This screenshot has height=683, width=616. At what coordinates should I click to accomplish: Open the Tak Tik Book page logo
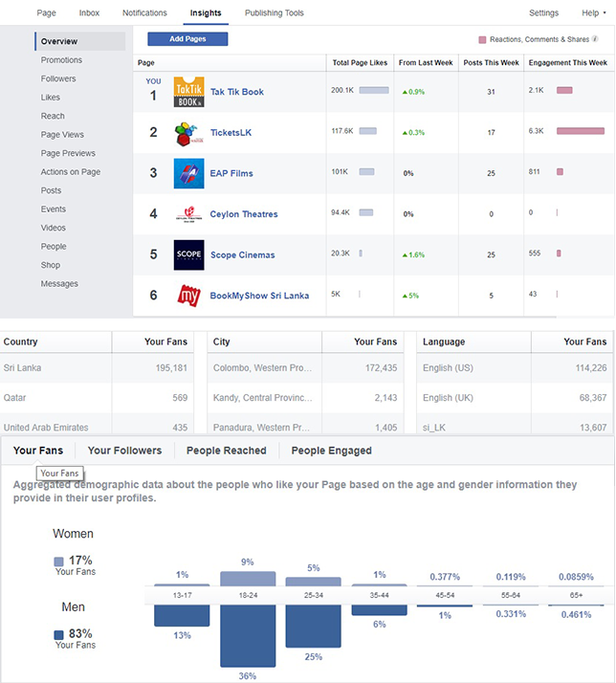click(188, 92)
